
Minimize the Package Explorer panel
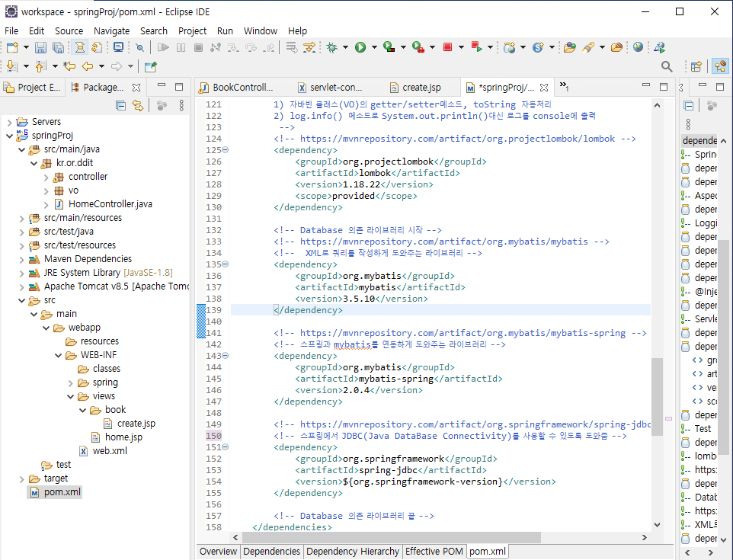(x=162, y=86)
